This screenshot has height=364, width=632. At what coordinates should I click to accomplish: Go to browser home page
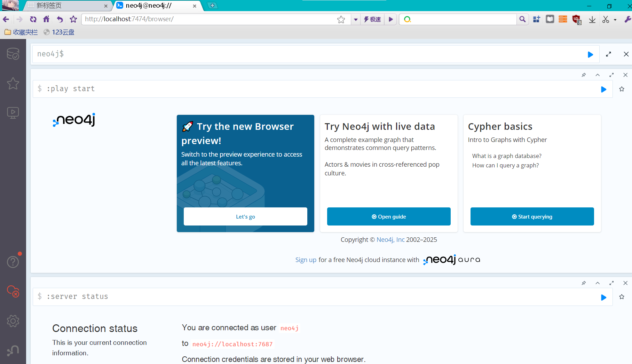pyautogui.click(x=46, y=19)
